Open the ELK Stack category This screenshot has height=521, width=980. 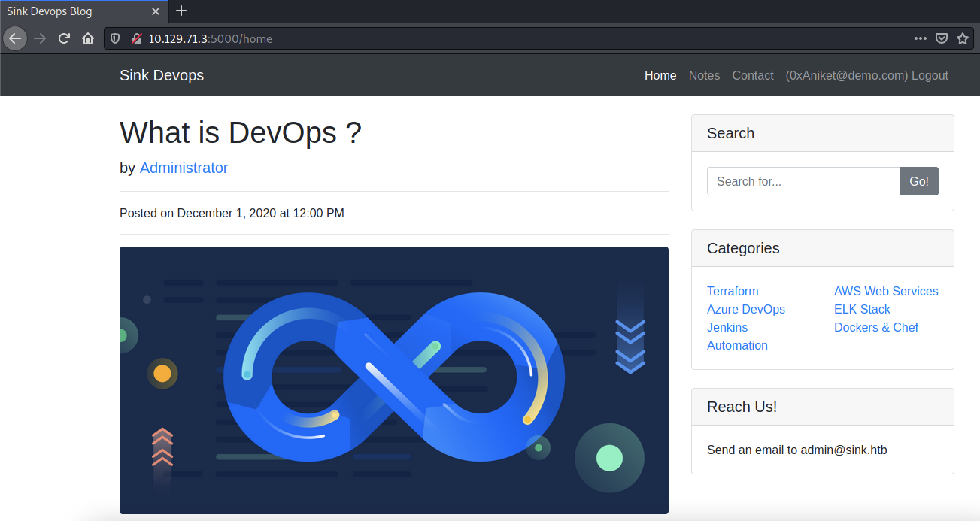point(862,309)
